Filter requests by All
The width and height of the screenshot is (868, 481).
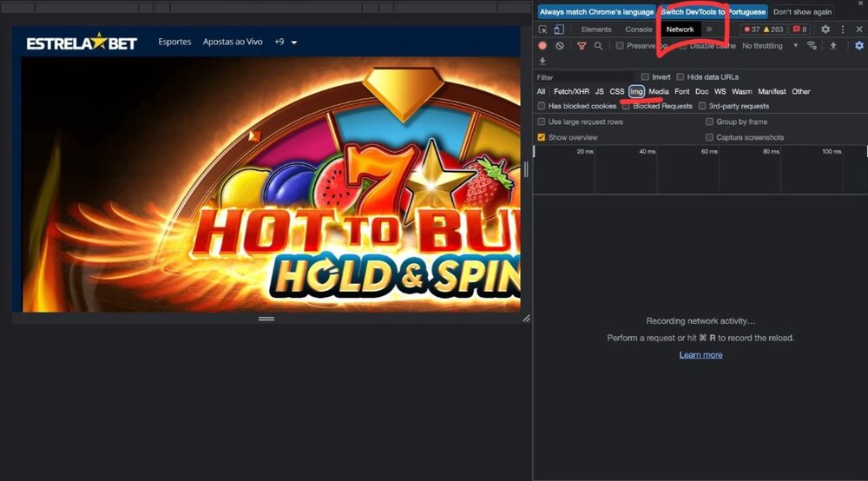[x=541, y=91]
